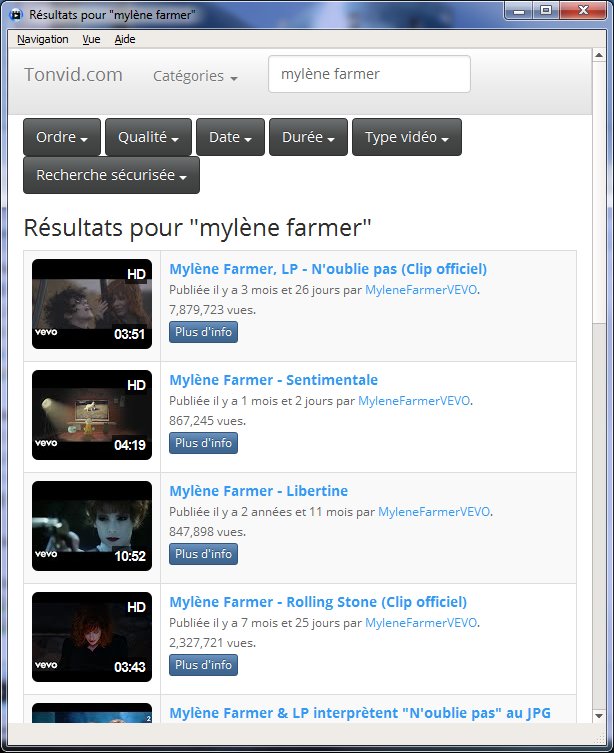Open the title link Mylène Farmer, LP - N'oublie pas
Image resolution: width=614 pixels, height=753 pixels.
pos(328,269)
